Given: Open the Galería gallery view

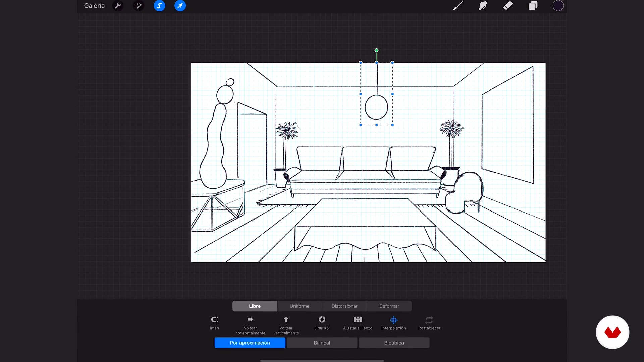Looking at the screenshot, I should click(94, 6).
